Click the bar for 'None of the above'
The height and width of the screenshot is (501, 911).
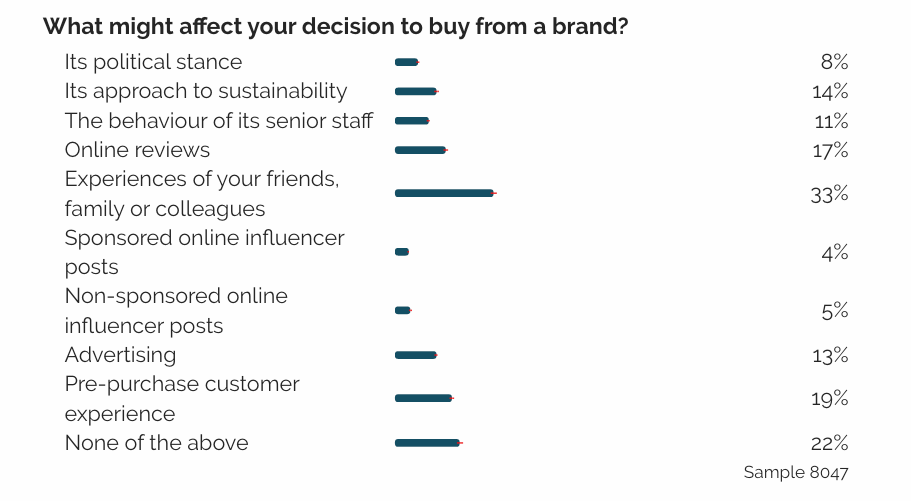click(428, 443)
